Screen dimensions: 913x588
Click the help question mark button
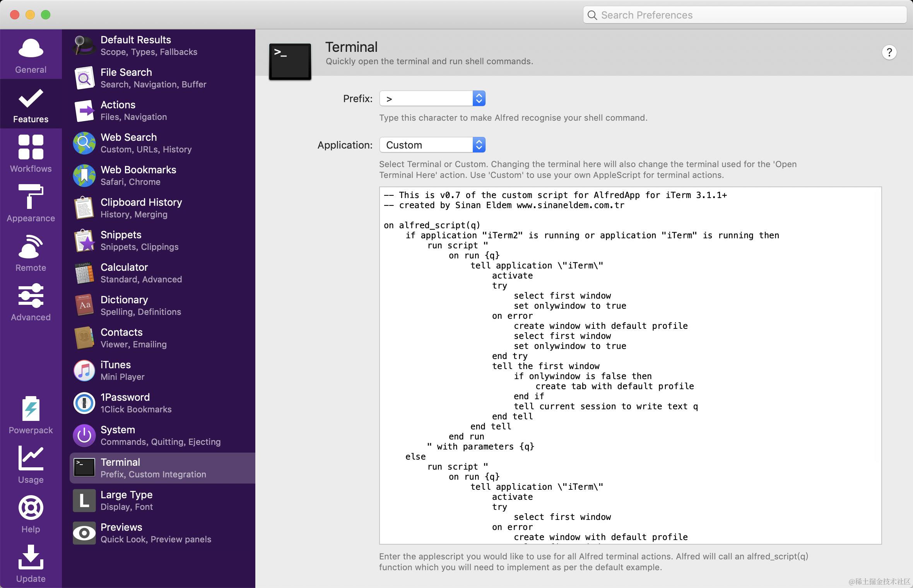(889, 52)
